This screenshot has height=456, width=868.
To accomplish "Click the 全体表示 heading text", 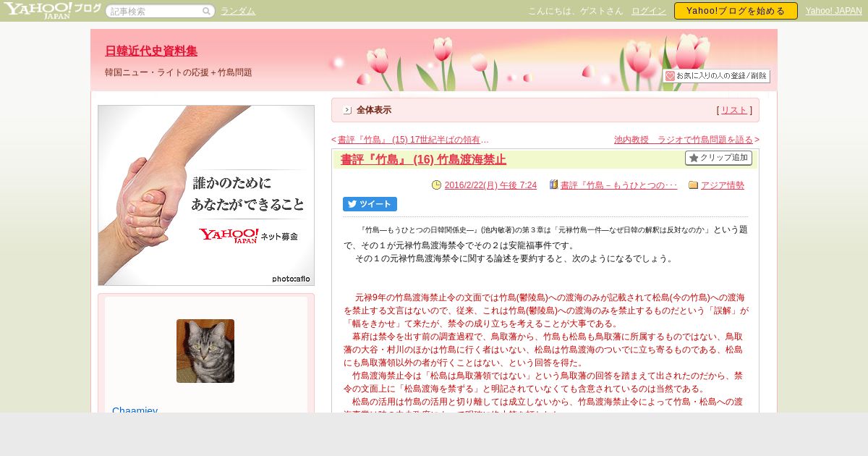I will pos(374,110).
